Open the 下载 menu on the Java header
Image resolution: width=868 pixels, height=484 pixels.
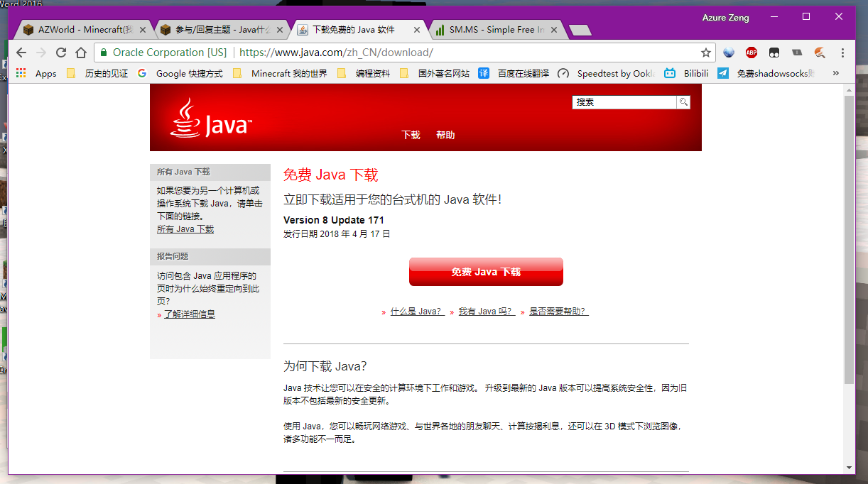pyautogui.click(x=411, y=135)
